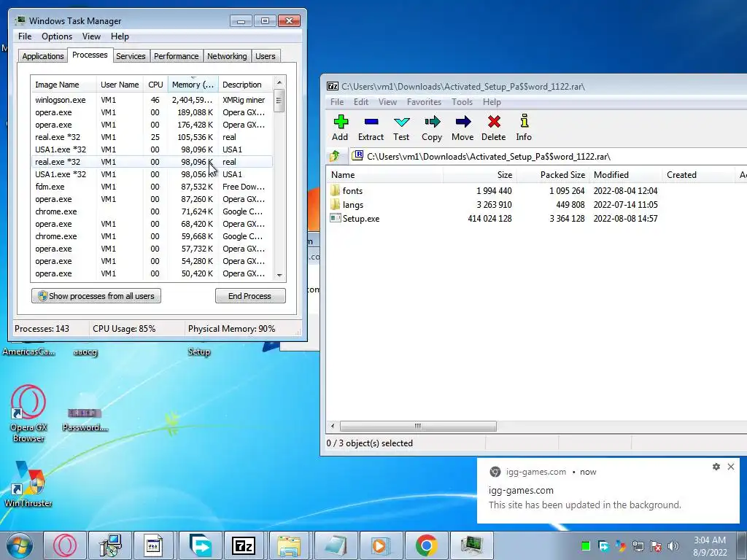The image size is (747, 560).
Task: Select the winlogson.exe process row
Action: tap(152, 100)
